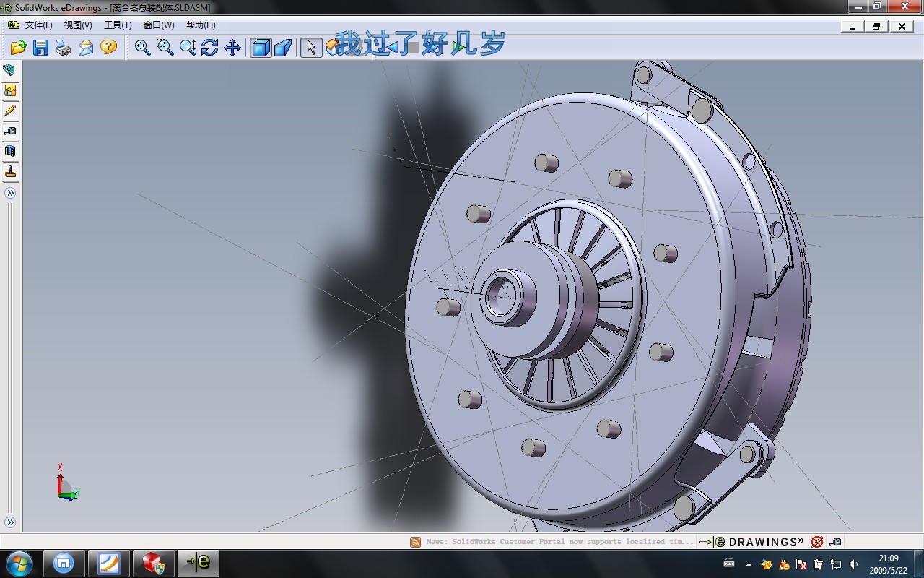Open the Cross Section tool
The width and height of the screenshot is (924, 578).
click(x=10, y=151)
